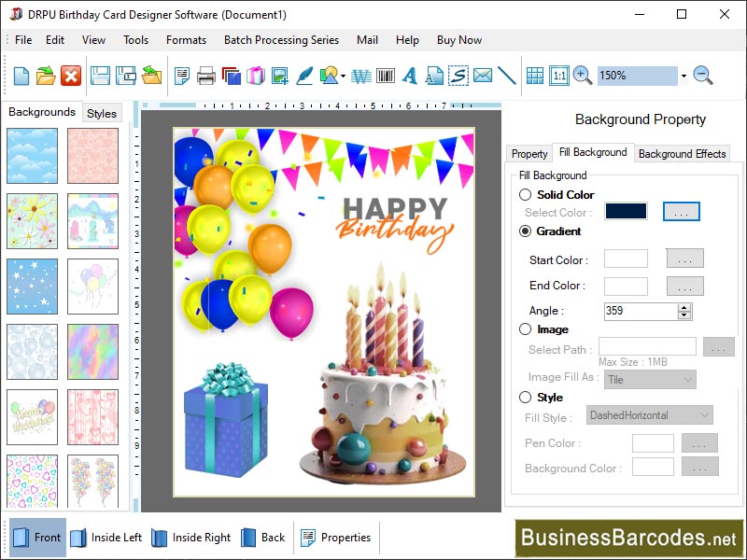Viewport: 747px width, 560px height.
Task: Open the Batch Processing Series menu
Action: [x=280, y=40]
